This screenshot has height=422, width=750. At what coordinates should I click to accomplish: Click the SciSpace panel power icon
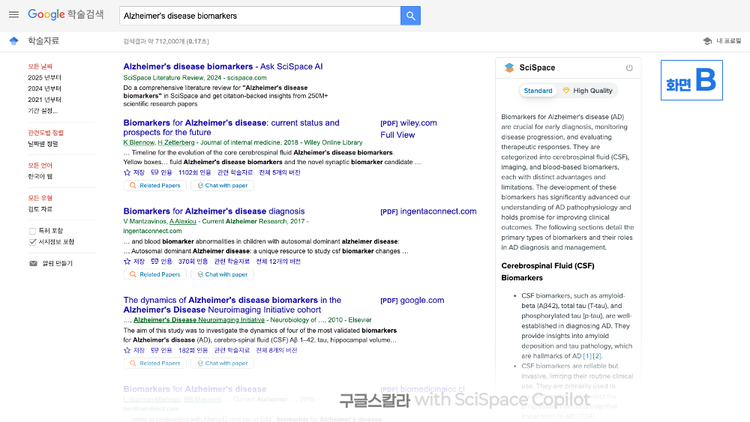click(x=629, y=68)
